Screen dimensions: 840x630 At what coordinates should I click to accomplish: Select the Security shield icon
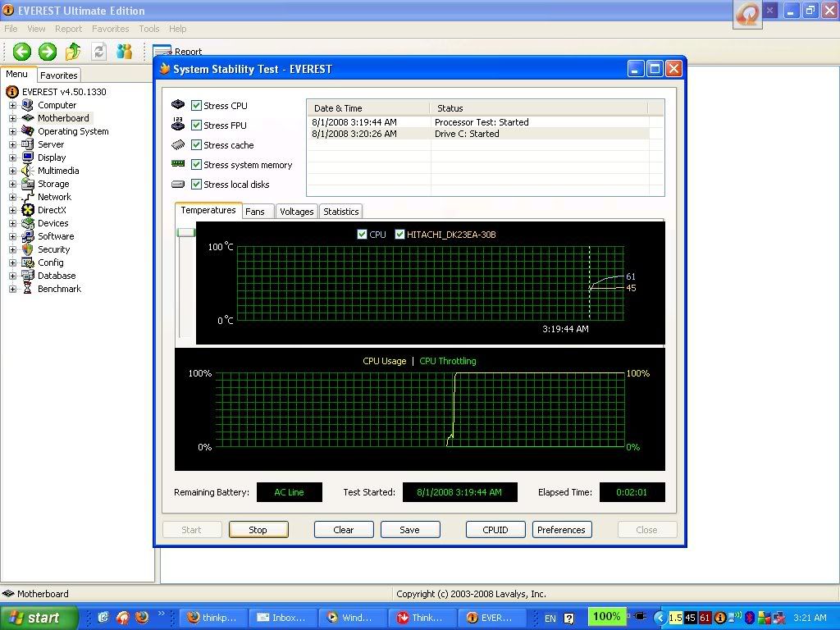28,249
